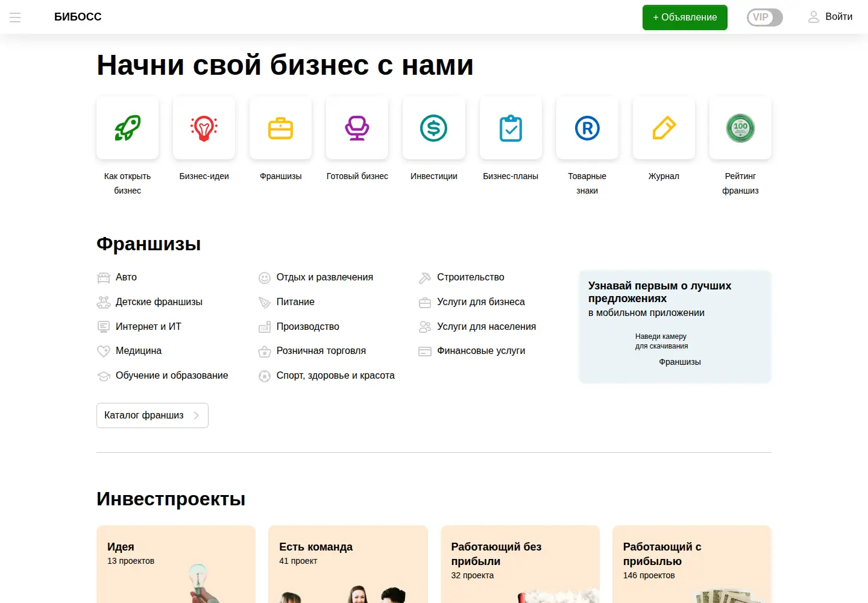The width and height of the screenshot is (868, 603).
Task: Click the user profile icon next to Войти
Action: tap(814, 17)
